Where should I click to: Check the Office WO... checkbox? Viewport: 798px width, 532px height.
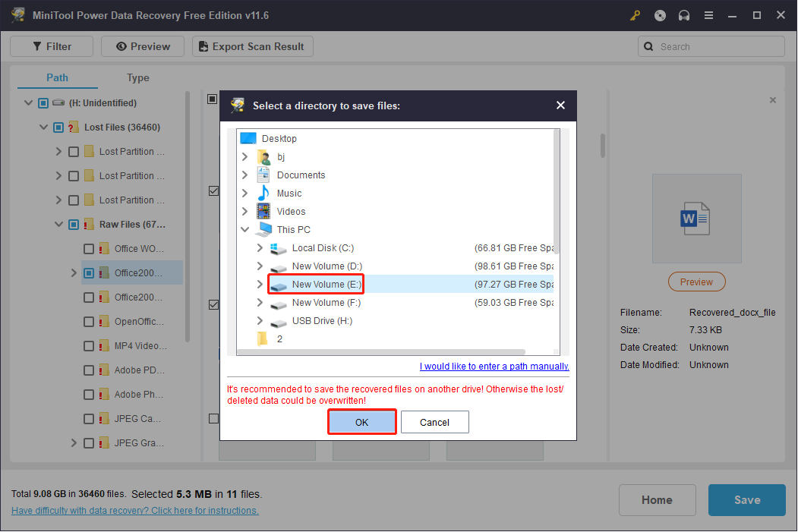click(89, 249)
